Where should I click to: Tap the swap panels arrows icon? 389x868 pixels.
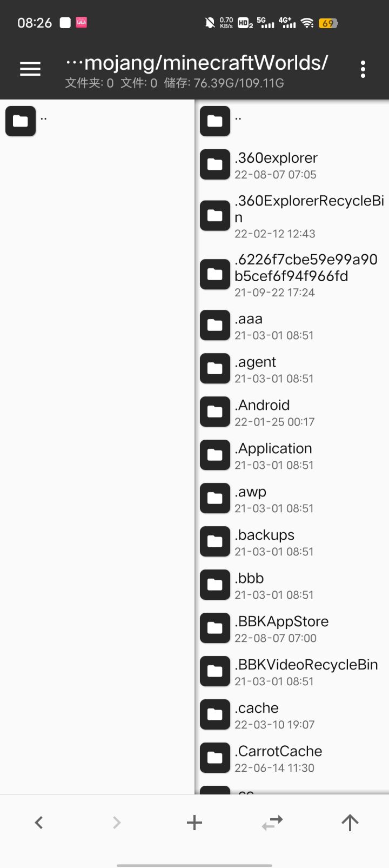272,823
